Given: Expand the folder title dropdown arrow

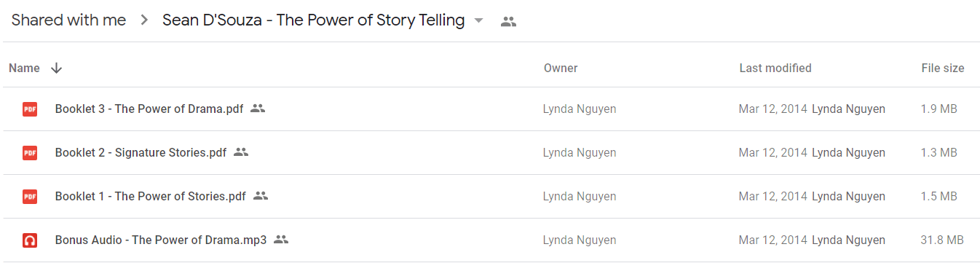Looking at the screenshot, I should pyautogui.click(x=478, y=21).
